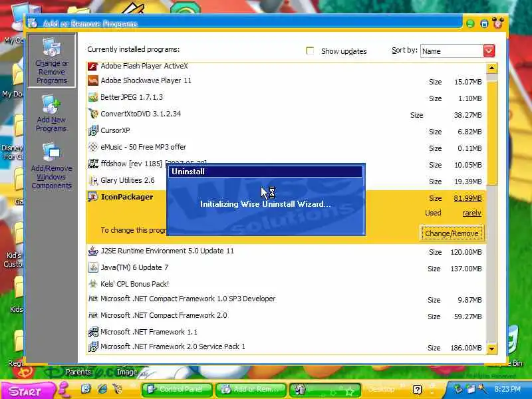This screenshot has height=399, width=532.
Task: Switch to the third taskbar button with uninstaller icon
Action: click(x=325, y=390)
